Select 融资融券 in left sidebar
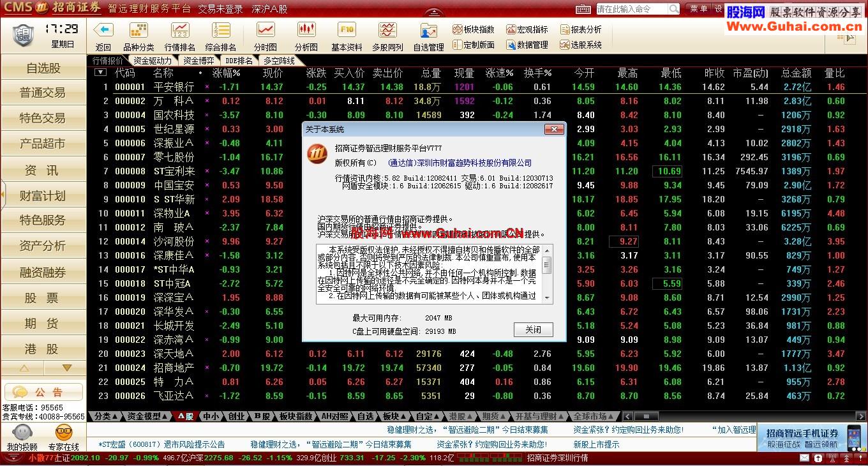This screenshot has width=868, height=466. [43, 273]
